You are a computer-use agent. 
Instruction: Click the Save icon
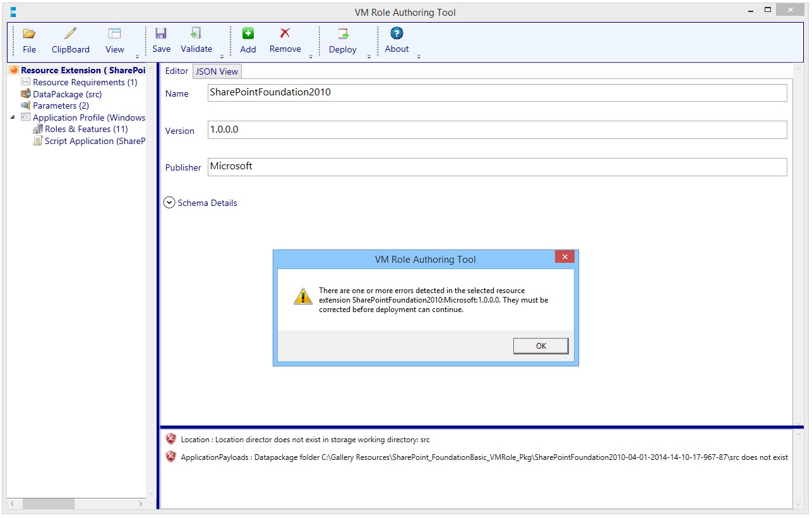(x=161, y=40)
